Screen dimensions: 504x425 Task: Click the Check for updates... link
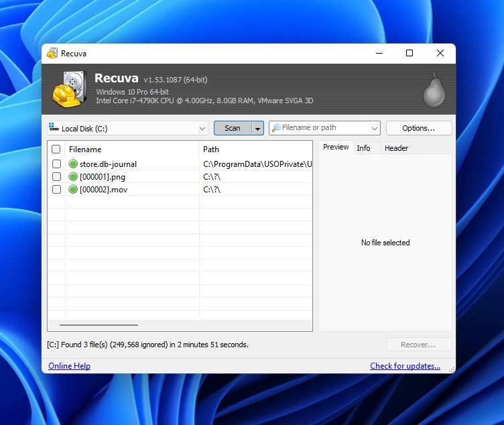[405, 366]
